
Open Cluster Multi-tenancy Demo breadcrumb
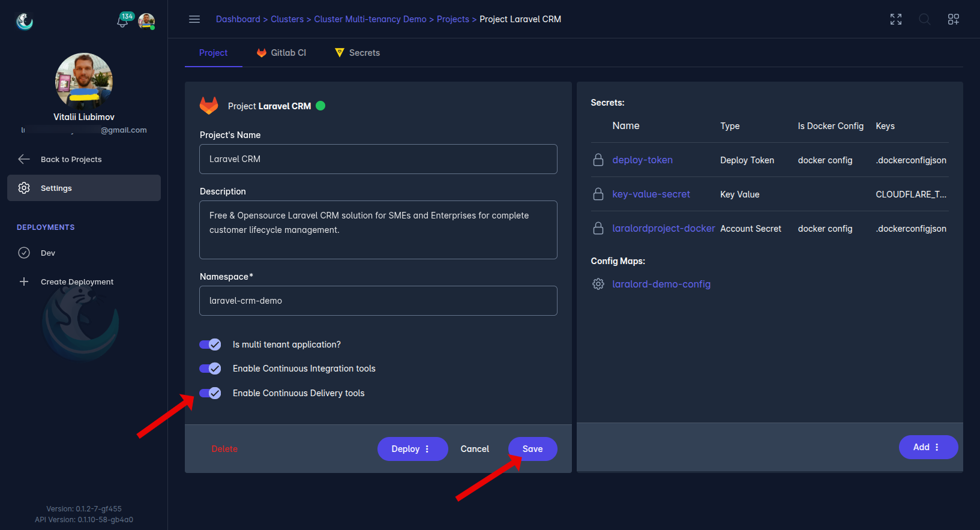pos(370,19)
